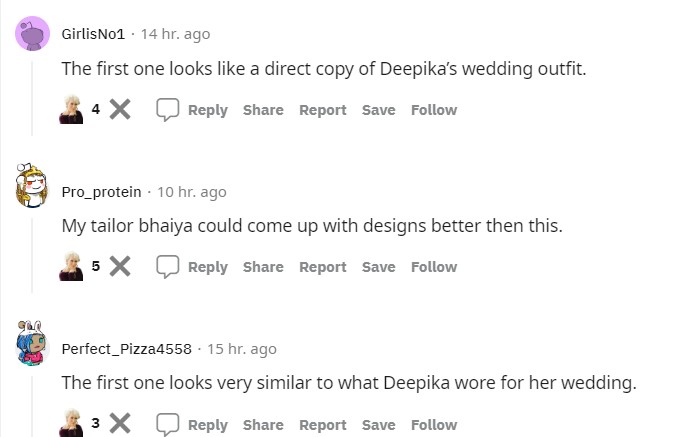The height and width of the screenshot is (437, 678).
Task: Downvote Pro_protein's comment with X icon
Action: 120,266
